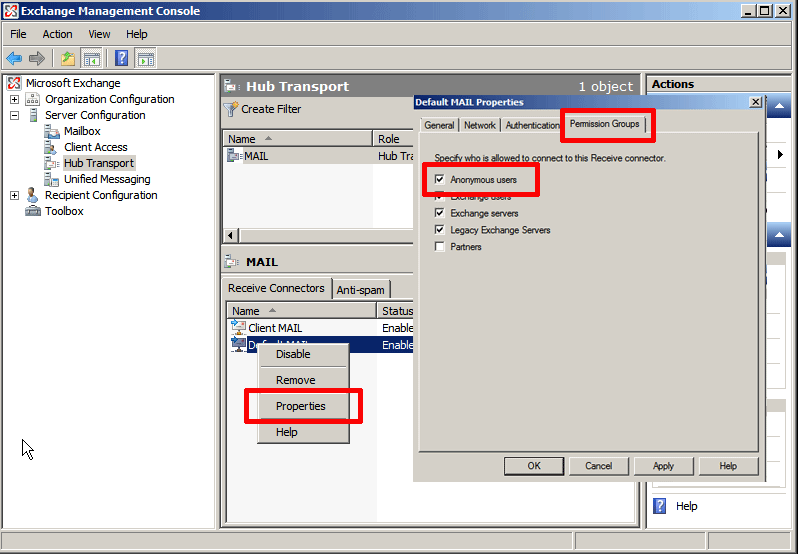Enable the Partners checkbox
Screen dimensions: 798x554
tap(440, 246)
